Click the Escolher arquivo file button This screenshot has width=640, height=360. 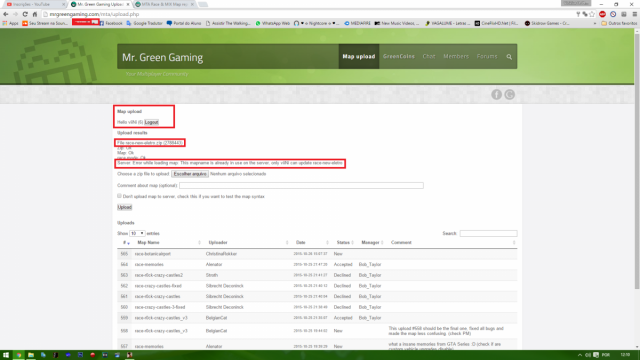[190, 174]
